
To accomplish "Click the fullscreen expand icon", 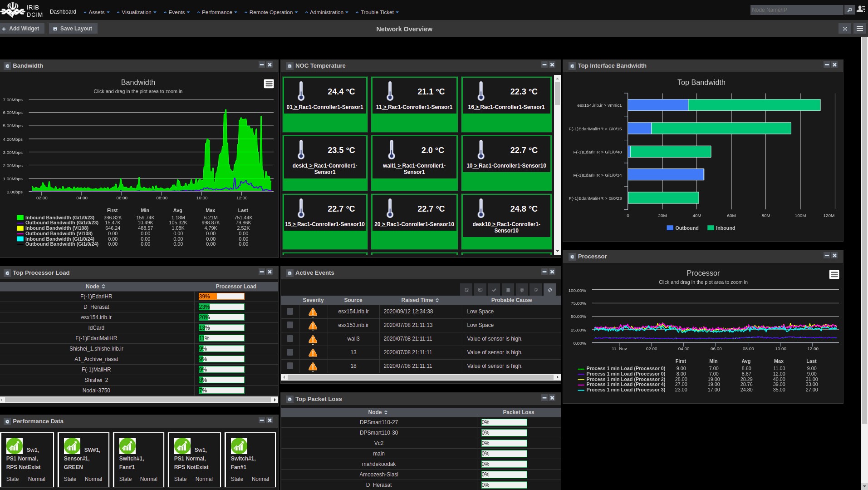I will 845,29.
